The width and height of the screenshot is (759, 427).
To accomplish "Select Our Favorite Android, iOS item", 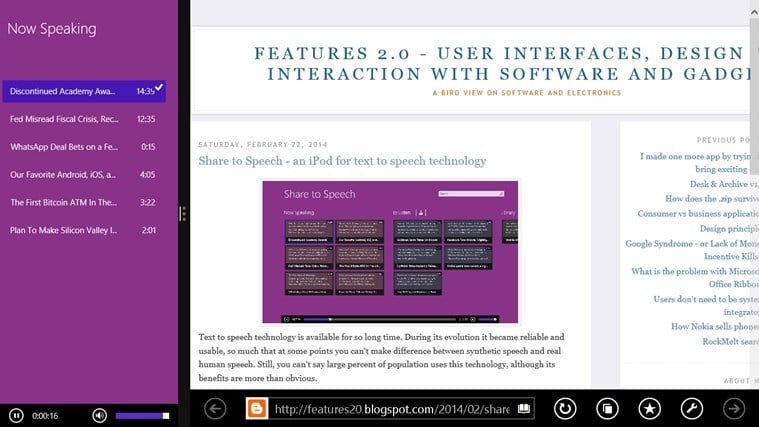I will pos(84,175).
